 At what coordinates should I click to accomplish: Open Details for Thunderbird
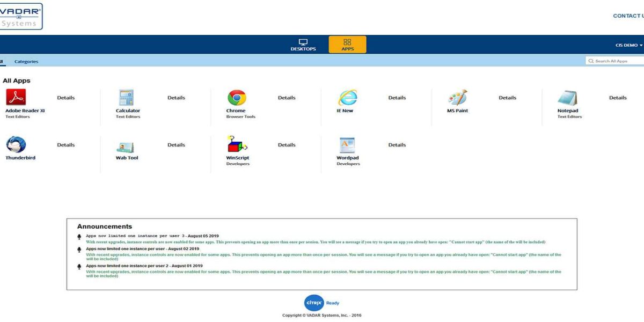coord(65,144)
